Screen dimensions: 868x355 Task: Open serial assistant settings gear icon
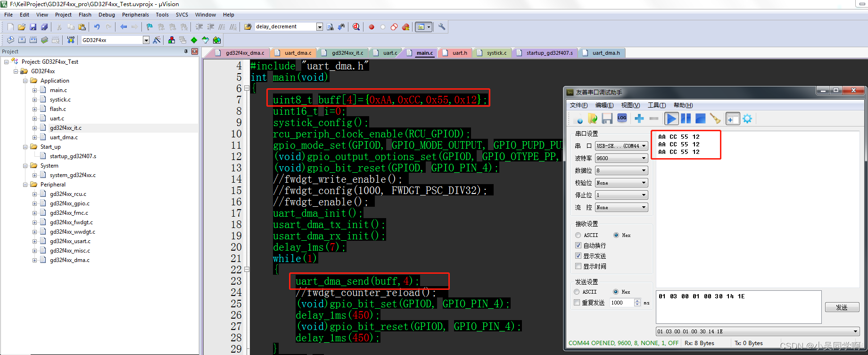coord(747,118)
